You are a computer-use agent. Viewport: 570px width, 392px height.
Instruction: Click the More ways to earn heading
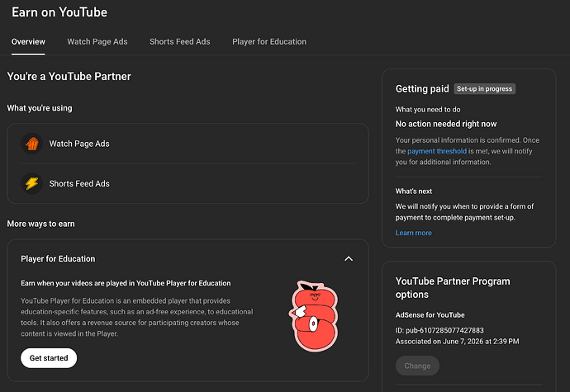pyautogui.click(x=41, y=224)
